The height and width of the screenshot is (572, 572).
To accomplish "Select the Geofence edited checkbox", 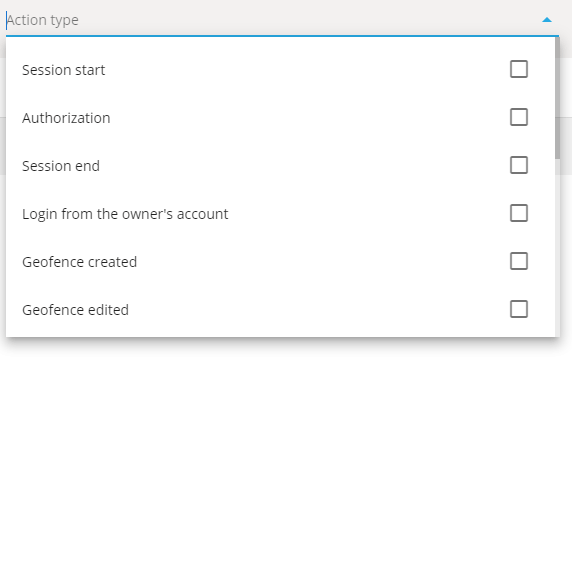I will (519, 309).
